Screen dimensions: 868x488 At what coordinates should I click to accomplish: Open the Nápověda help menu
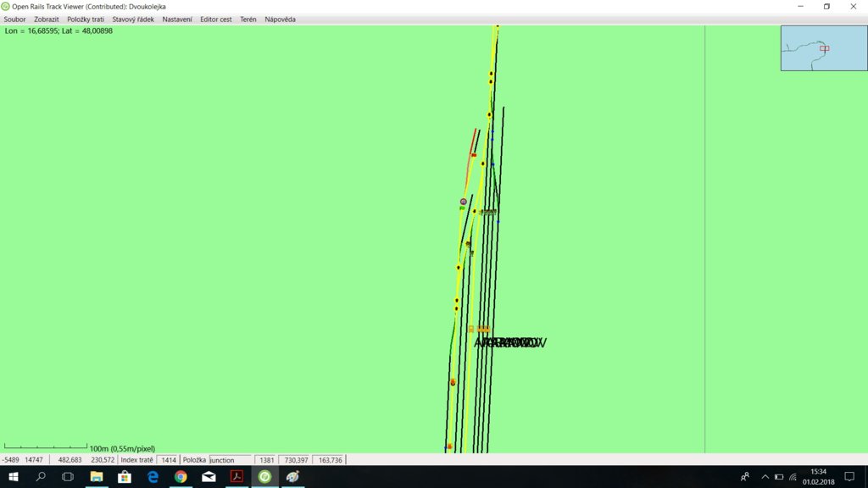pos(280,19)
